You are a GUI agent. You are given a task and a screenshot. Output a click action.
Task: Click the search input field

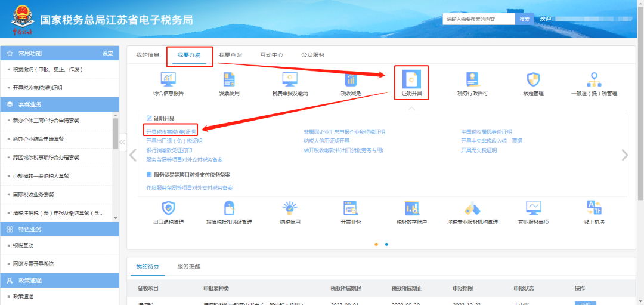(x=478, y=19)
